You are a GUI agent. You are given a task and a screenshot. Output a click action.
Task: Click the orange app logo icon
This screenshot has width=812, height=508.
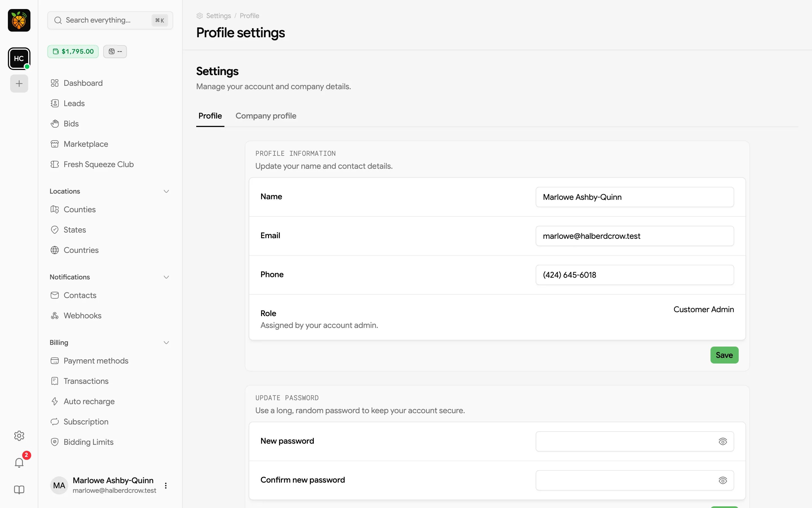[19, 20]
